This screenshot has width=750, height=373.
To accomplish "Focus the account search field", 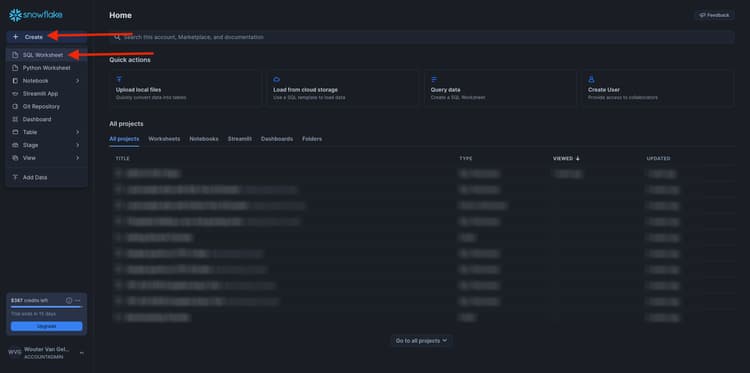I will [x=421, y=37].
